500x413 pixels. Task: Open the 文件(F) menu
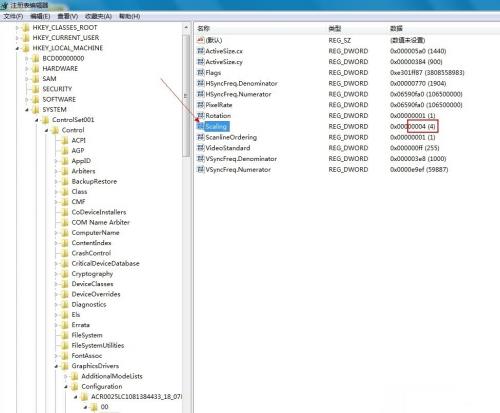(13, 16)
